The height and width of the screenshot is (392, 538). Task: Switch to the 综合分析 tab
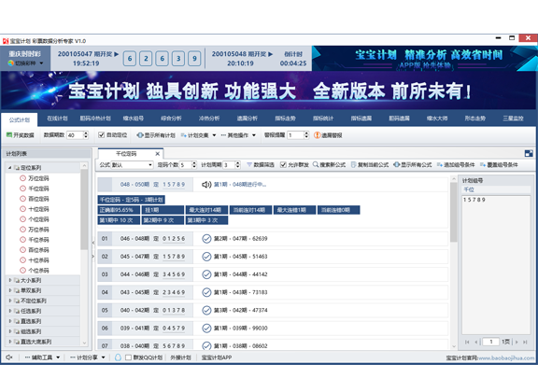(171, 119)
